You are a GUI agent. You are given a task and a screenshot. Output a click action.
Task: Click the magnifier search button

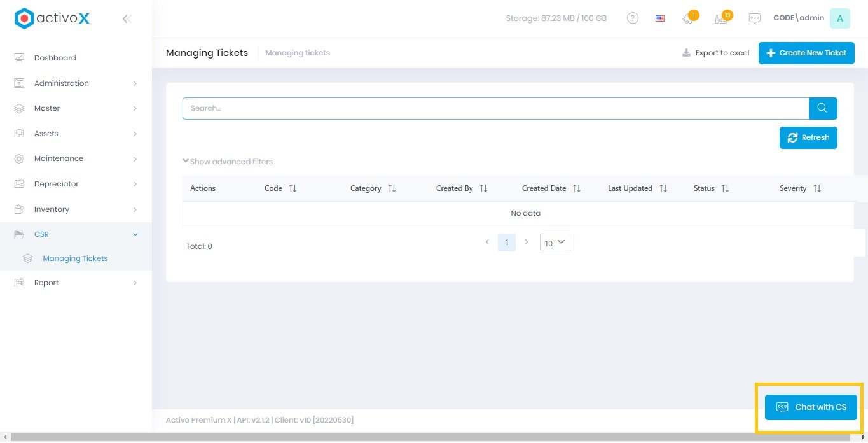click(x=822, y=108)
